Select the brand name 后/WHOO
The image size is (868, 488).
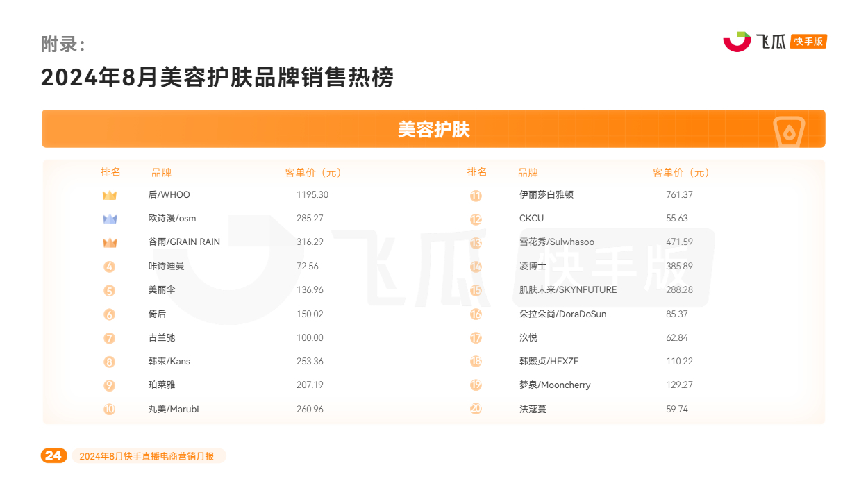pos(169,194)
